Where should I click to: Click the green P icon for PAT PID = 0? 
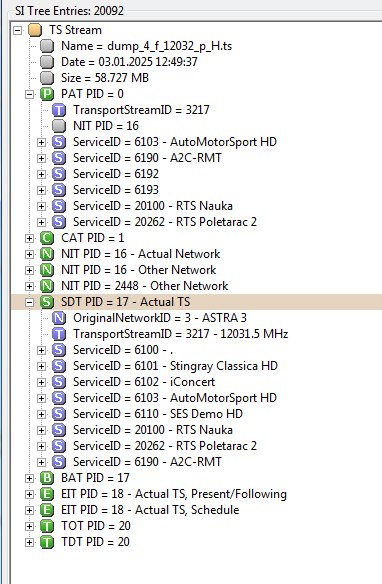pos(47,94)
